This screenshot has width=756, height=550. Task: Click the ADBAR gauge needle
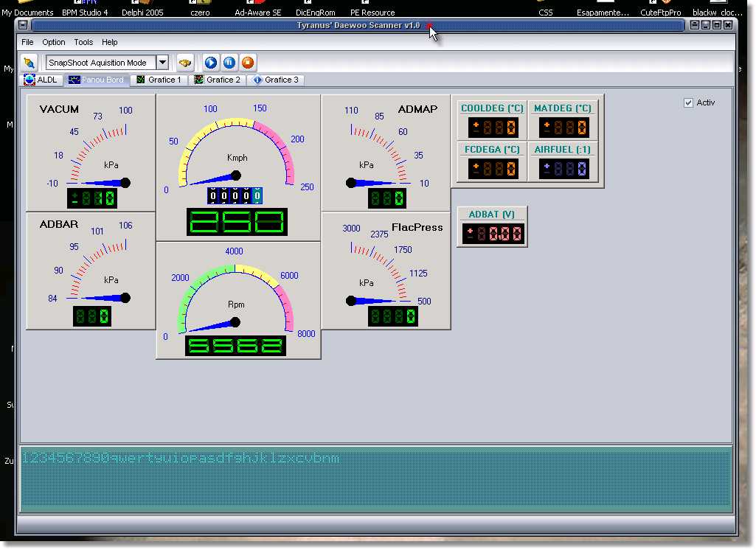[x=105, y=298]
